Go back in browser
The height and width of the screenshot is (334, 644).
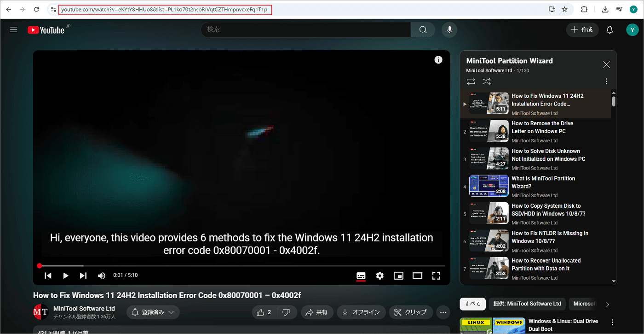[8, 9]
